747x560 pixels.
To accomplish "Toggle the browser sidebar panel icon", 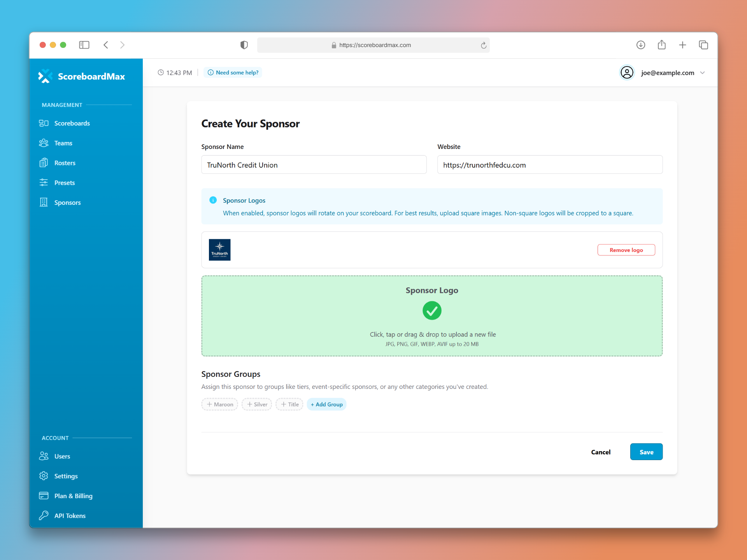I will 84,45.
